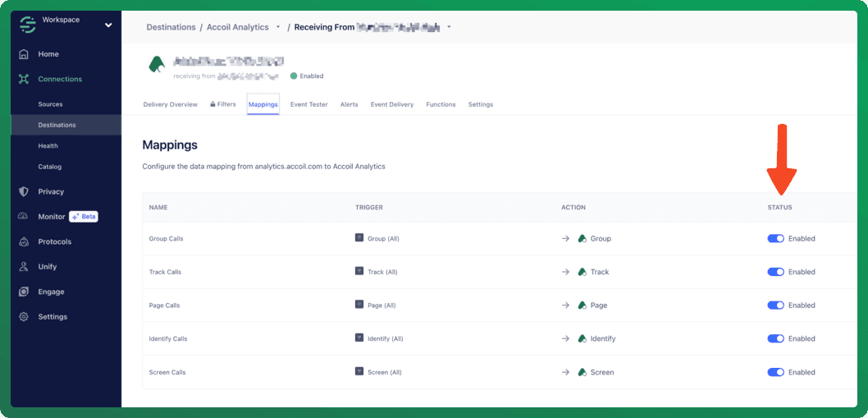Image resolution: width=868 pixels, height=418 pixels.
Task: Click the Accoil icon next to Group action
Action: pyautogui.click(x=582, y=238)
